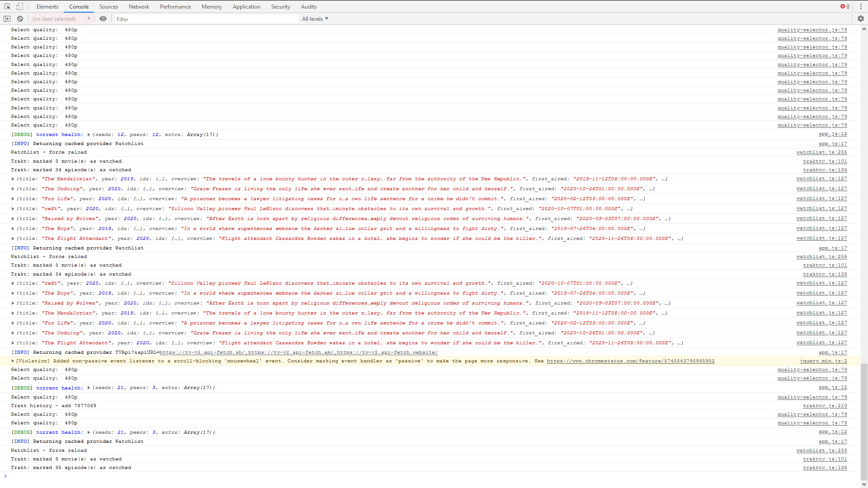Open the Sources tab
Image resolution: width=868 pixels, height=488 pixels.
[108, 6]
